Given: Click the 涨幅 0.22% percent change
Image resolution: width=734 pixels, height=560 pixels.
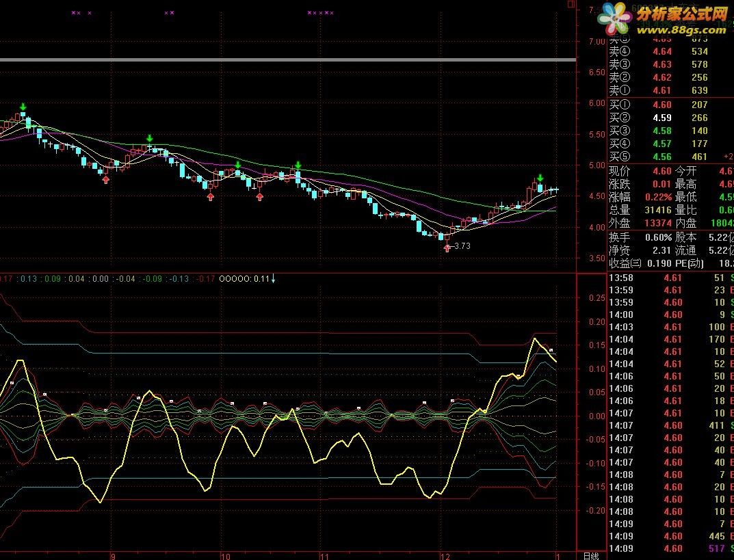Looking at the screenshot, I should pyautogui.click(x=658, y=198).
